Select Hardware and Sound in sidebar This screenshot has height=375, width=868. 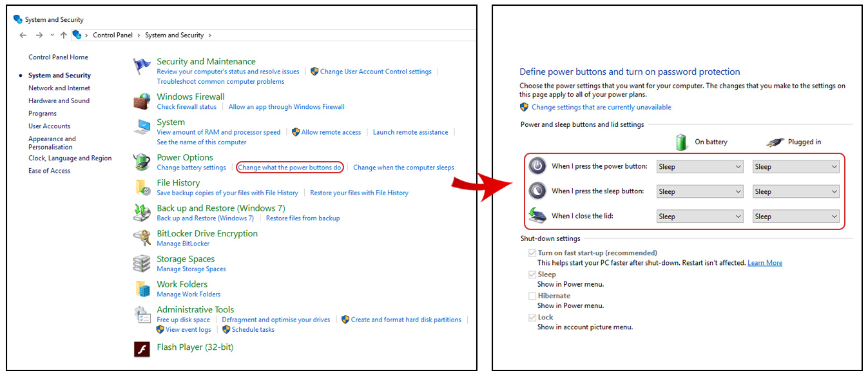(59, 101)
